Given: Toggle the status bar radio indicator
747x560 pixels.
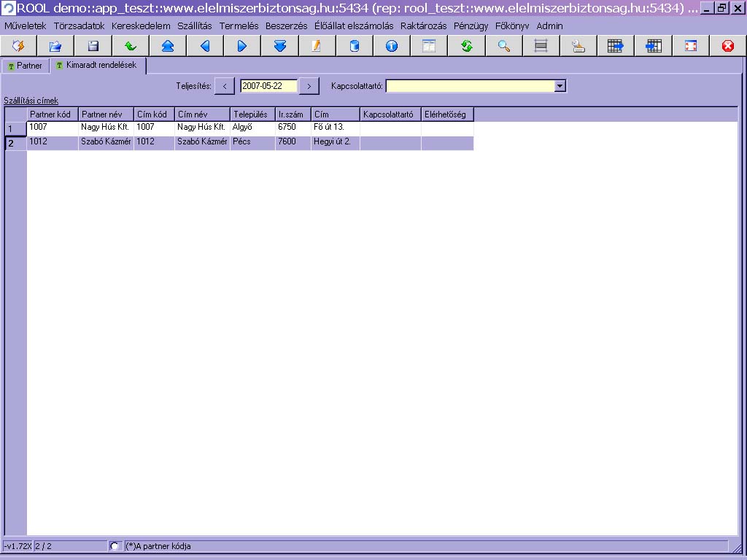Looking at the screenshot, I should click(115, 546).
